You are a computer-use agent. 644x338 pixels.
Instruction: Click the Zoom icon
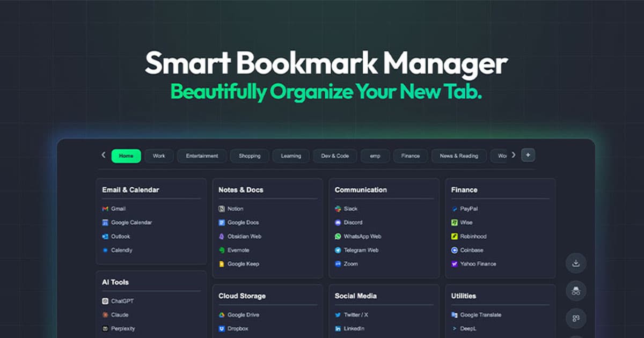(338, 264)
